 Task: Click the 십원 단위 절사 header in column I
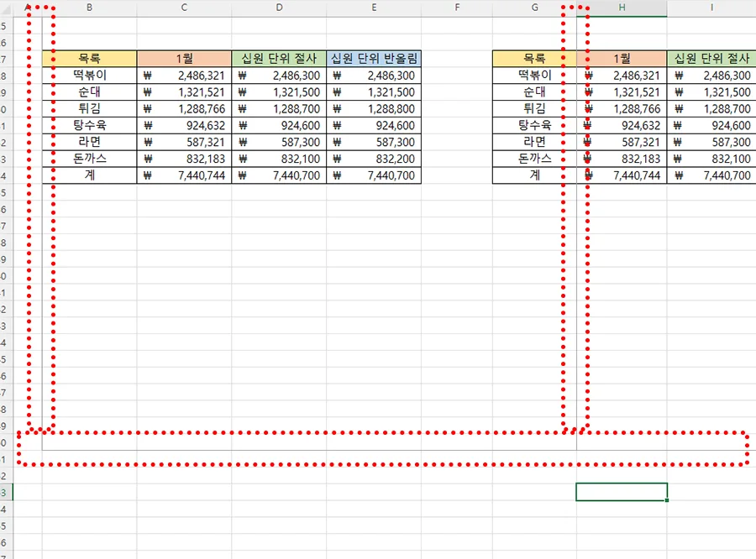tap(711, 59)
